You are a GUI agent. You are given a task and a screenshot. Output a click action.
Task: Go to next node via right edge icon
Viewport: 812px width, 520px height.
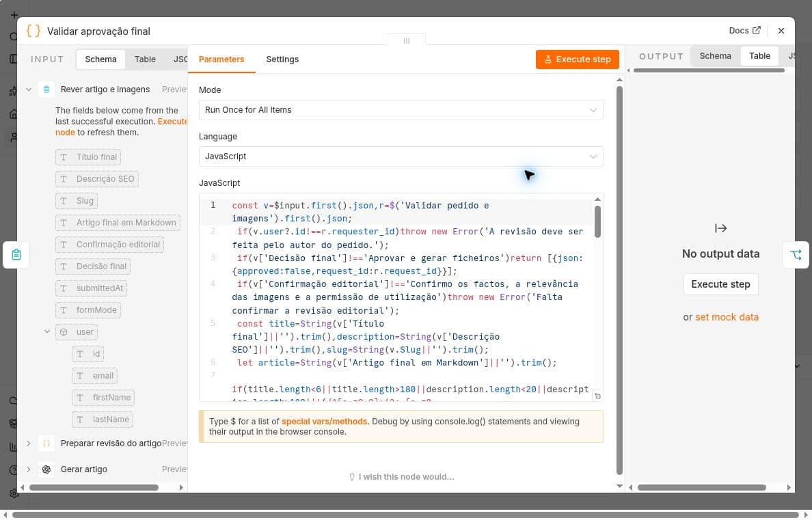click(x=796, y=255)
